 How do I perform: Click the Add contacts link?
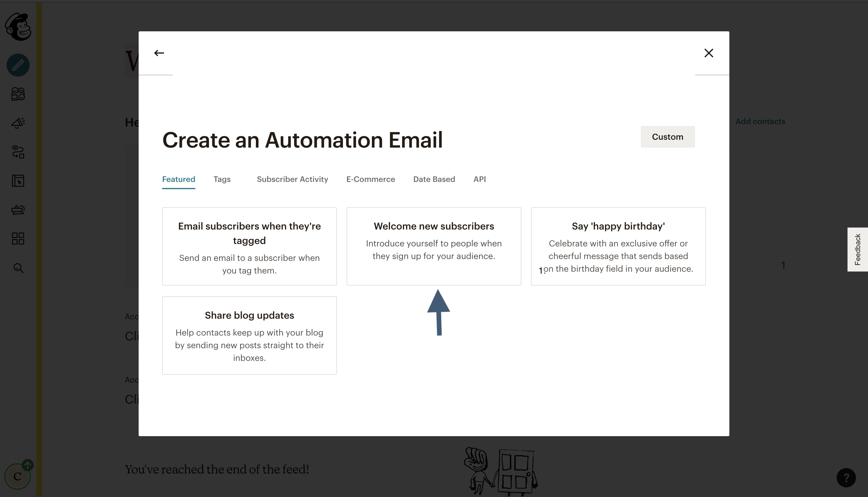pos(760,121)
